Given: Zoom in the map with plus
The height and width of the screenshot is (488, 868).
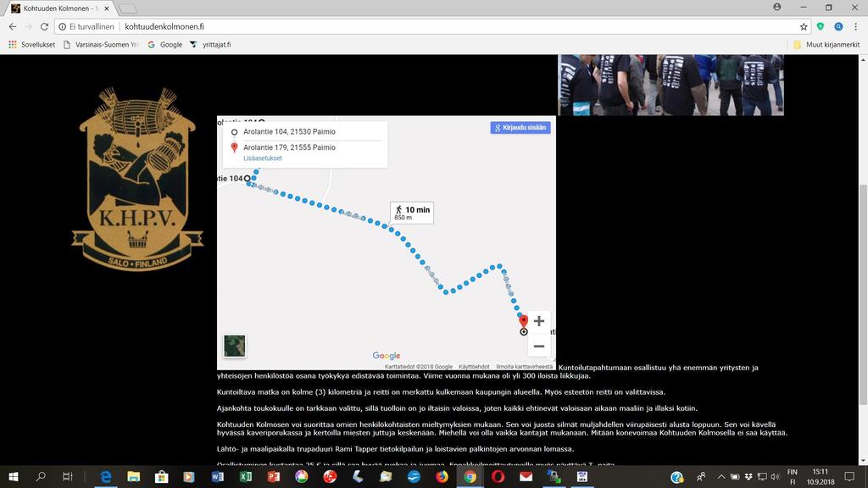Looking at the screenshot, I should coord(538,321).
